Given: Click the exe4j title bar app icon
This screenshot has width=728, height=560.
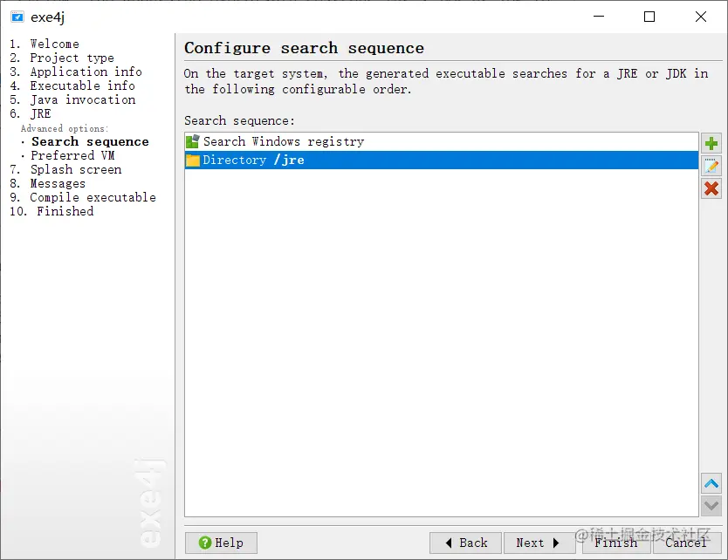Looking at the screenshot, I should (x=17, y=17).
